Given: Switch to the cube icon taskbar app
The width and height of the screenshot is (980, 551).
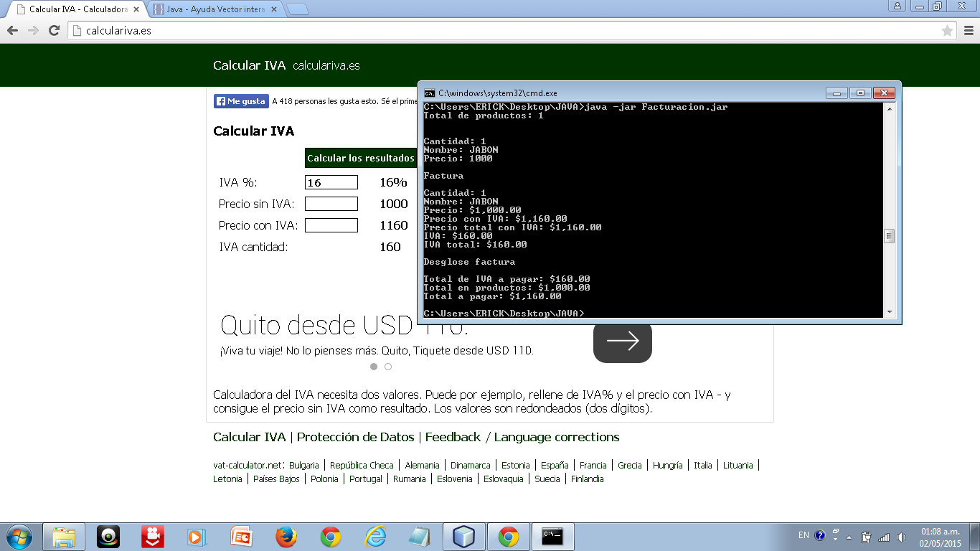Looking at the screenshot, I should (464, 537).
